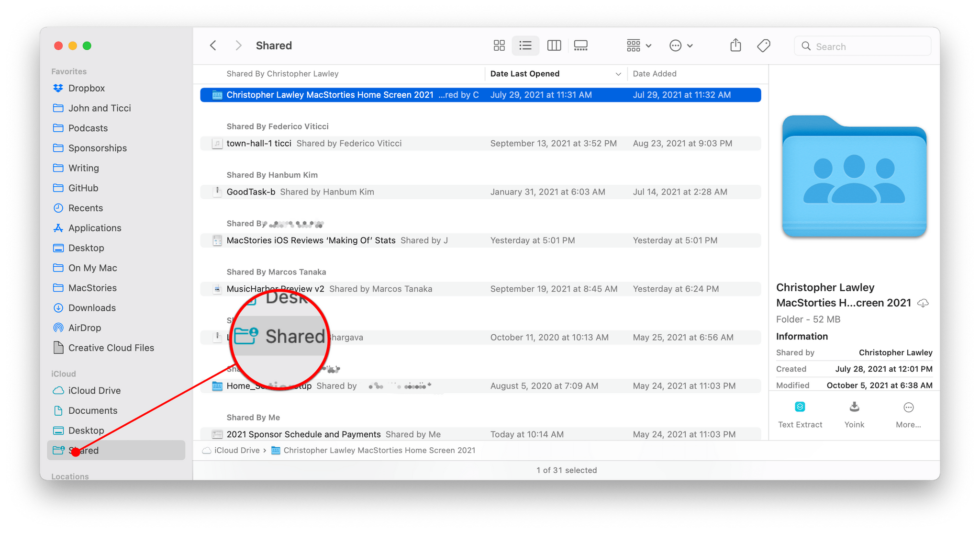Open the Action ellipsis menu
The image size is (980, 533).
coord(681,45)
